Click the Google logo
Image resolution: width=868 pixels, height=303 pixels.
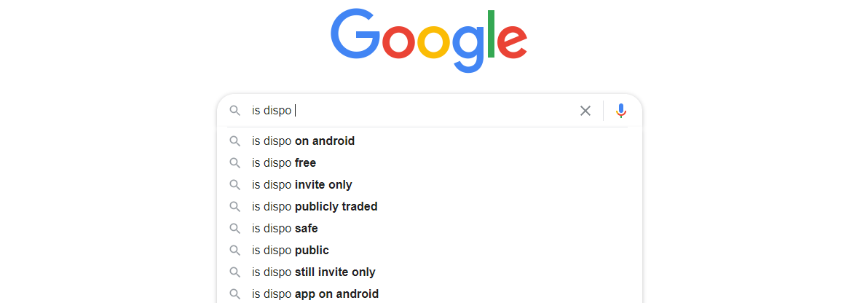point(429,40)
